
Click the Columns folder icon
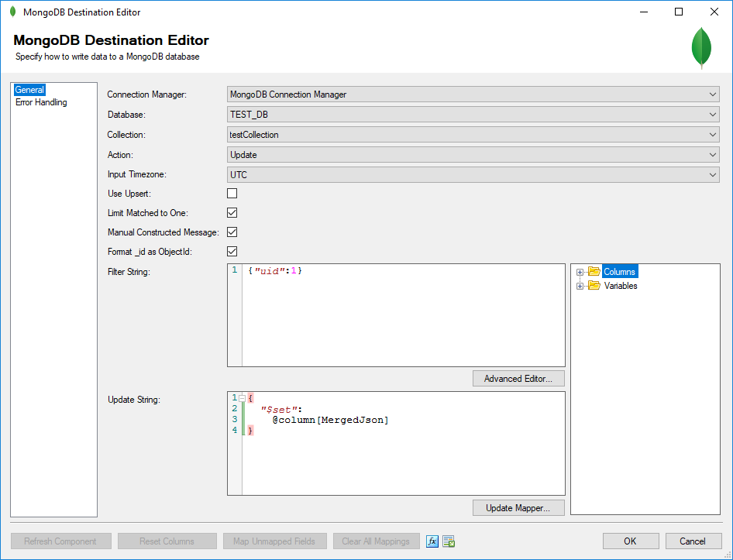click(x=594, y=272)
